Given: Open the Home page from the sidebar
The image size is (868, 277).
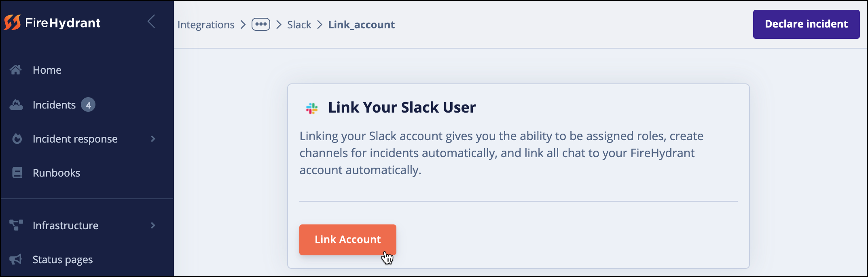Looking at the screenshot, I should tap(47, 70).
